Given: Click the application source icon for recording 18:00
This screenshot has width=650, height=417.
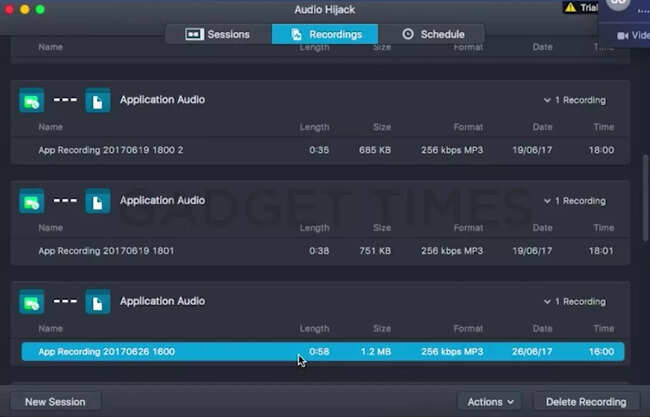Looking at the screenshot, I should click(32, 100).
